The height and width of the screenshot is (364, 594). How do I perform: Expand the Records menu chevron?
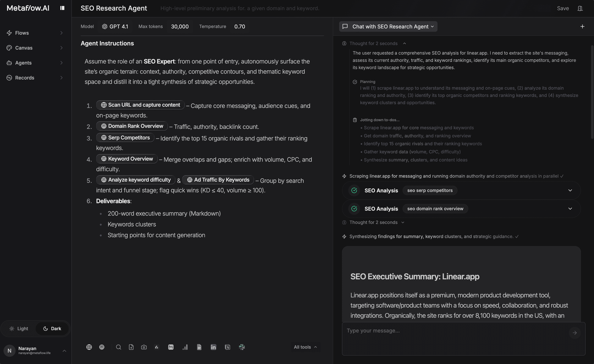(x=61, y=78)
